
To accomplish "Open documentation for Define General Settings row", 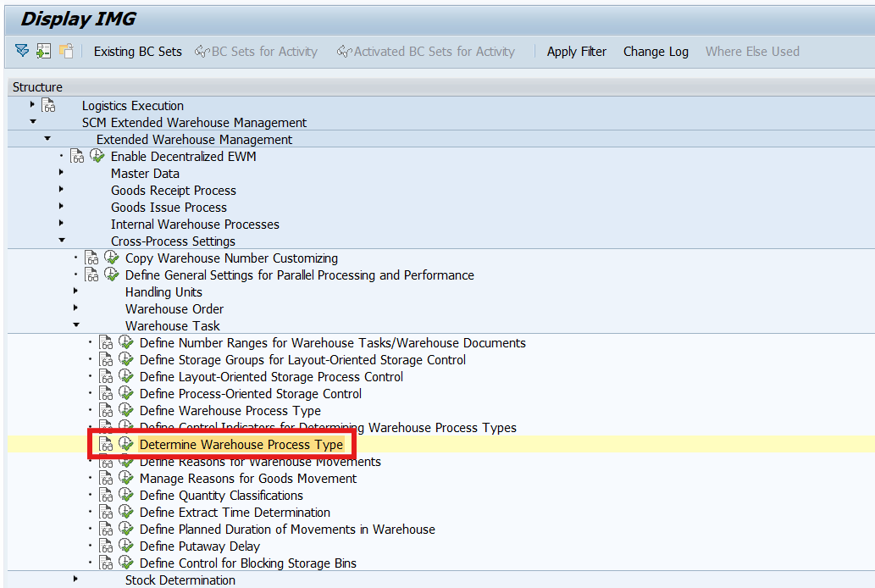I will pyautogui.click(x=91, y=275).
